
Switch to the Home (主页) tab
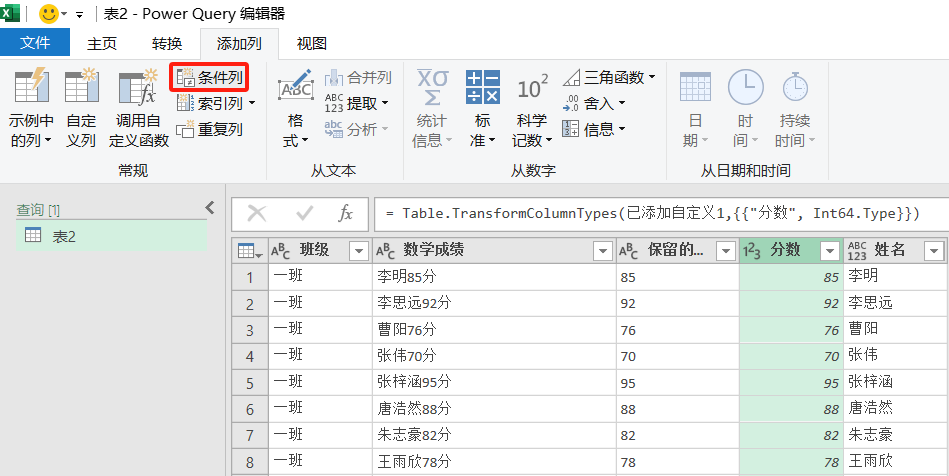tap(102, 44)
